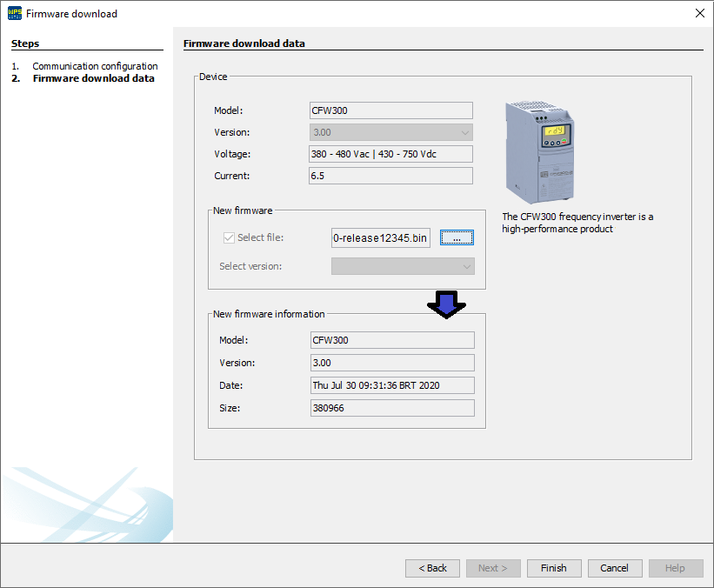
Task: Click the WPS application icon in title bar
Action: click(14, 13)
